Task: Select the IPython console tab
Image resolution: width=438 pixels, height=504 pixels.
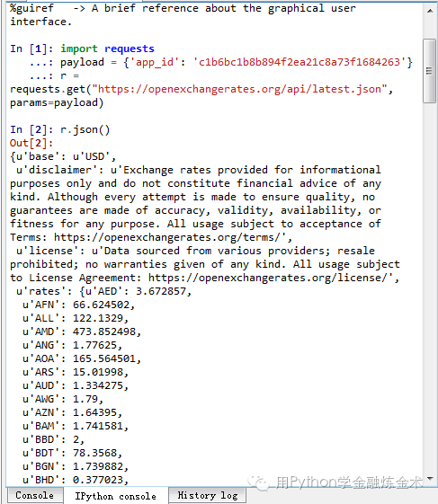Action: click(115, 496)
